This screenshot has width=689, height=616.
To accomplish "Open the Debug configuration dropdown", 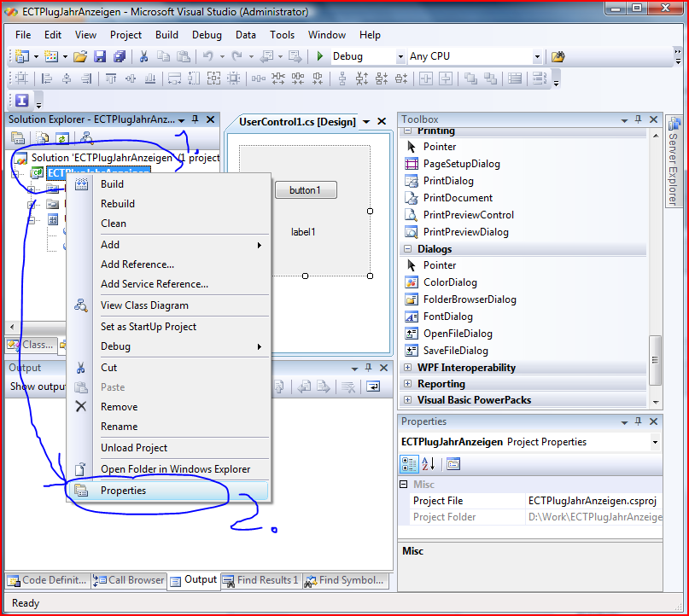I will tap(400, 56).
